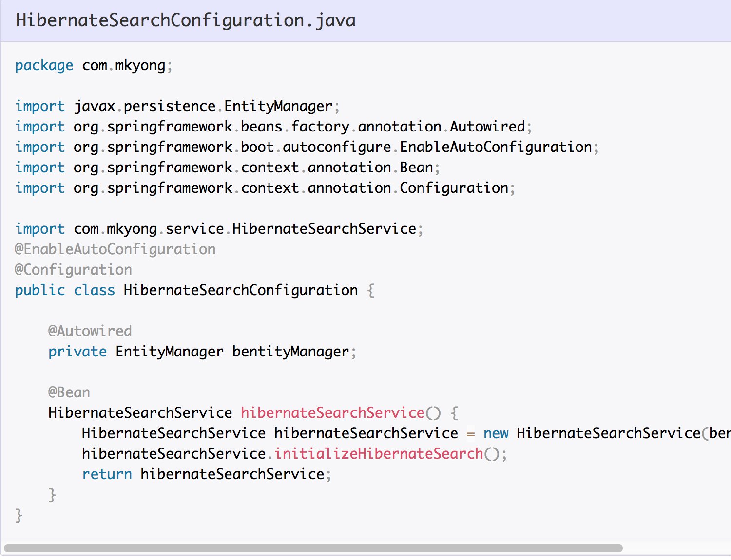
Task: Click the 'private EntityManager bentityManager;' line
Action: tap(202, 352)
